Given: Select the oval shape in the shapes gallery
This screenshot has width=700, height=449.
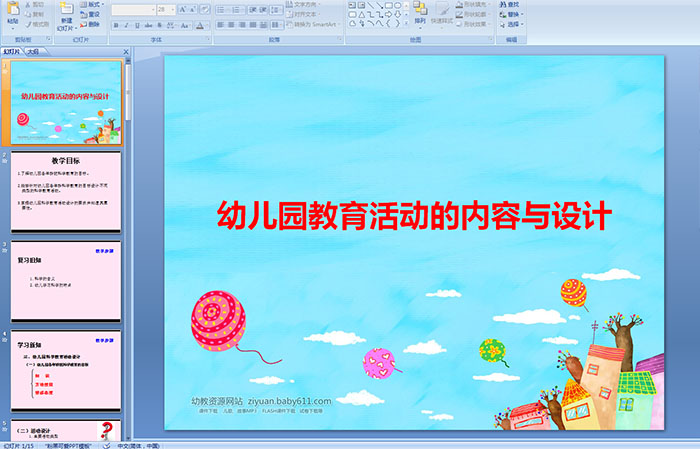Looking at the screenshot, I should pos(397,5).
